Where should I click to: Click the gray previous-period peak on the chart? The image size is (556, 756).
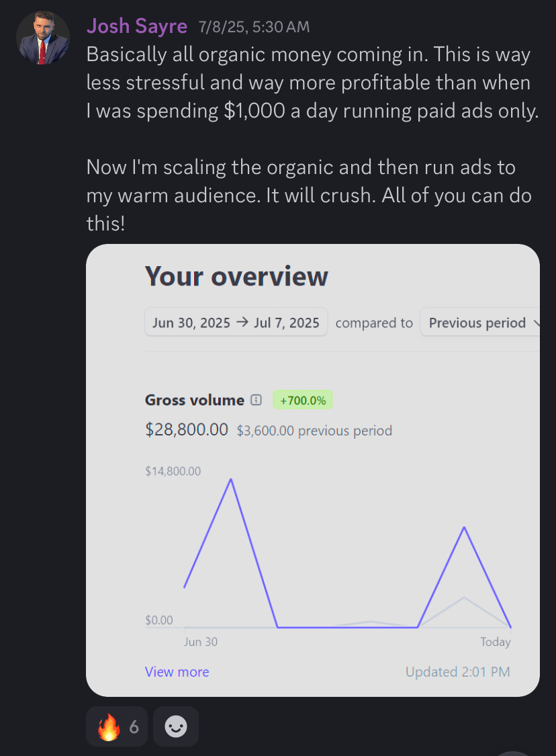(464, 597)
